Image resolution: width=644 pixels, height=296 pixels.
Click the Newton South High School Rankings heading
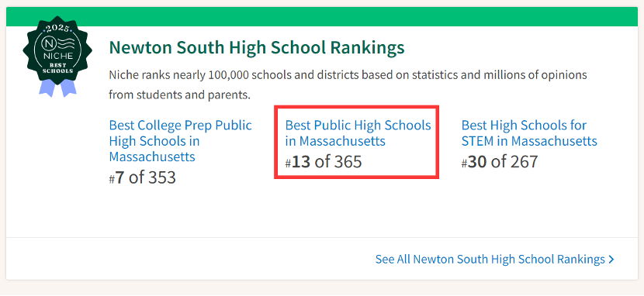257,48
